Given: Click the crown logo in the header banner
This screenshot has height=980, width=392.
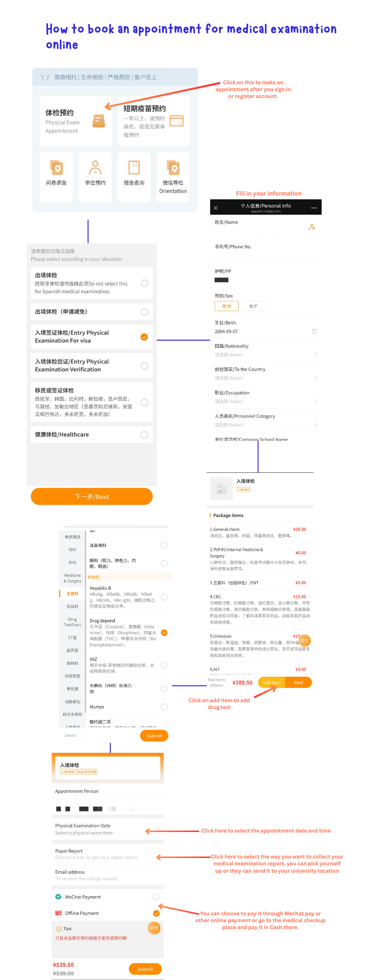Looking at the screenshot, I should click(45, 77).
